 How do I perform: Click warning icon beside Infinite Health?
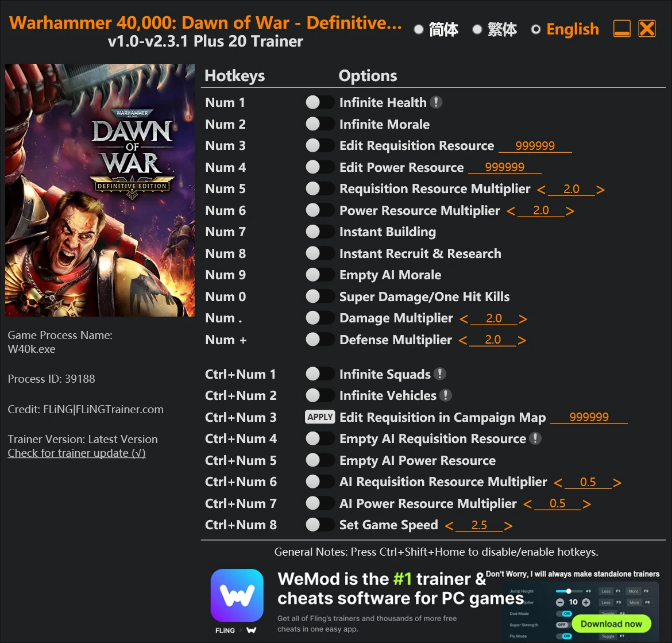pos(437,102)
